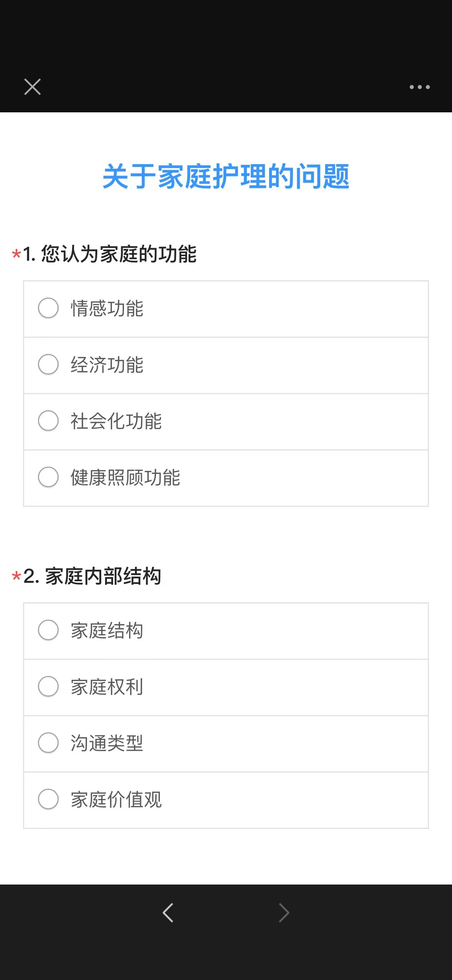
Task: Choose the 经济功能 radio option
Action: 48,364
